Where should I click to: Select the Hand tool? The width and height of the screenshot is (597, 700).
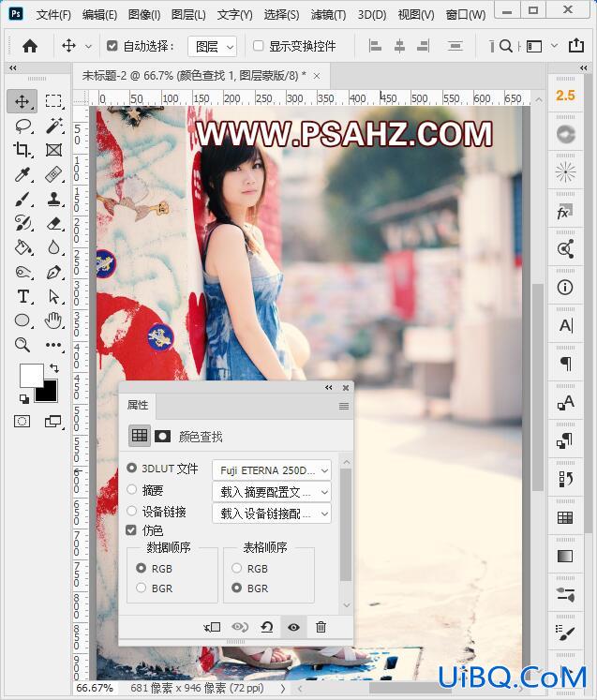(x=53, y=320)
